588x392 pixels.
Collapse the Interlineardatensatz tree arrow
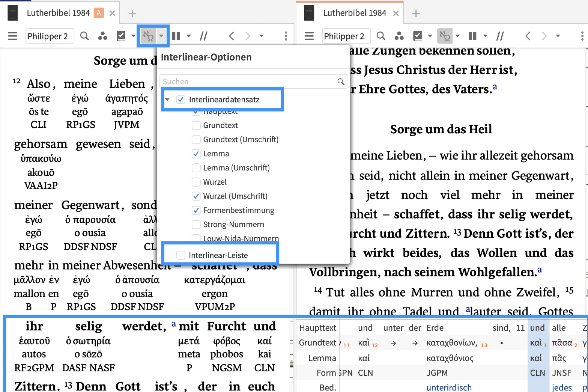[x=167, y=100]
